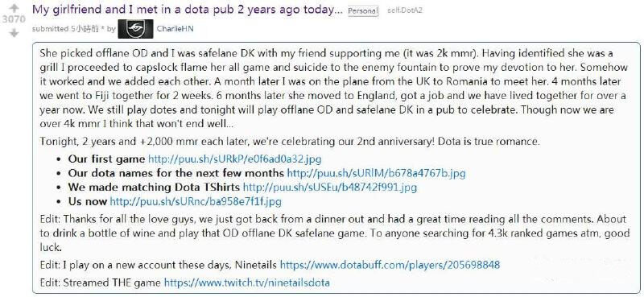The width and height of the screenshot is (644, 297).
Task: Click the post score 3070
Action: tap(14, 19)
